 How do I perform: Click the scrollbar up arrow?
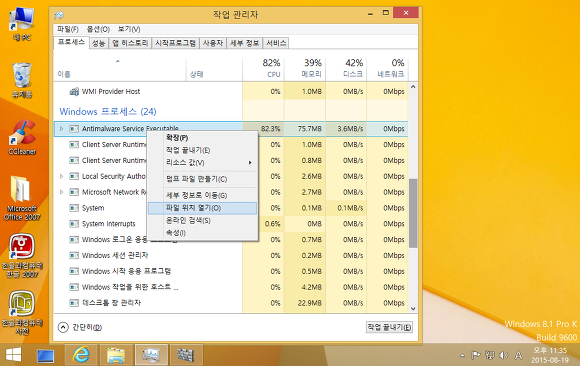coord(413,87)
